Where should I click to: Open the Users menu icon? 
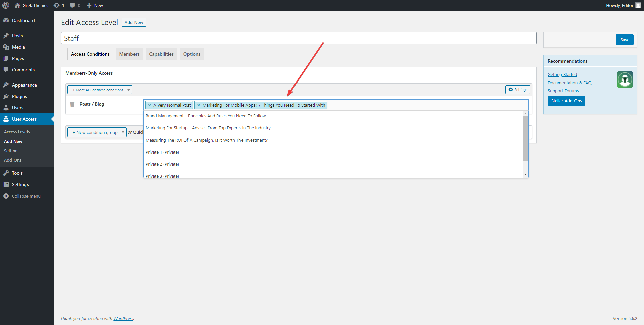6,108
